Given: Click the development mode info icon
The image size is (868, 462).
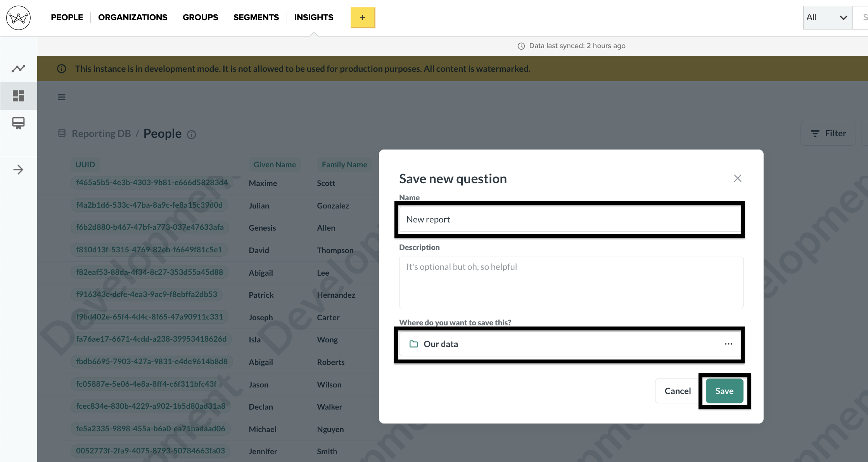Looking at the screenshot, I should tap(62, 69).
